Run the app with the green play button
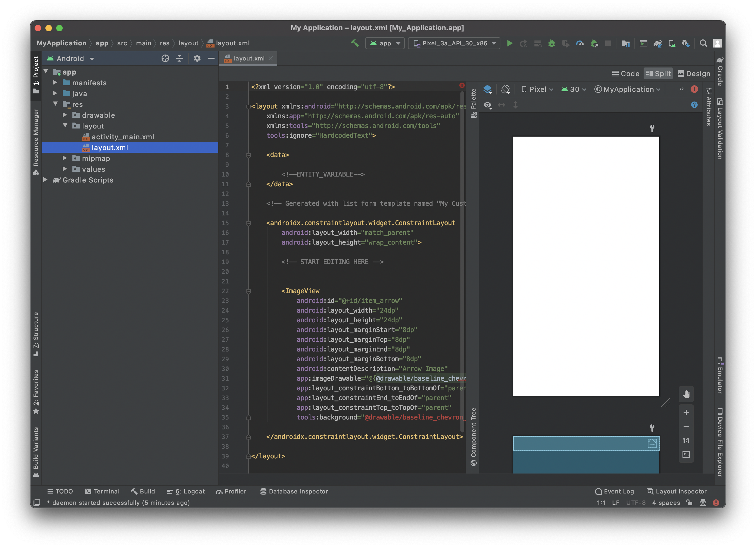The height and width of the screenshot is (548, 756). point(510,43)
